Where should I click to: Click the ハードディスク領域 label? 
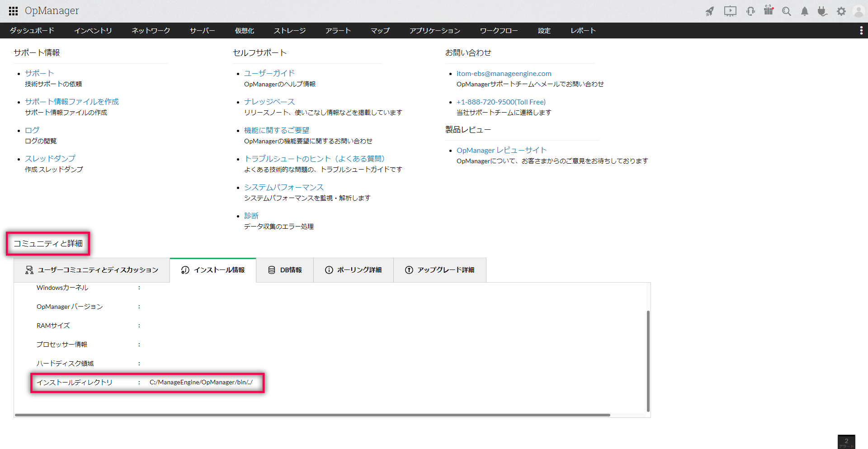[65, 364]
